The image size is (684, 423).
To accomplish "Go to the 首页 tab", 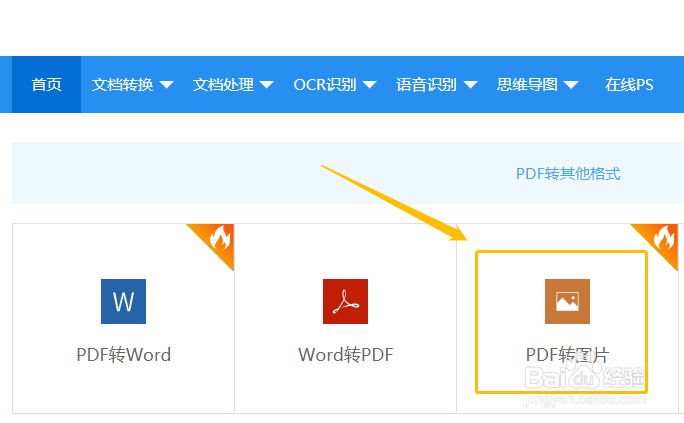I will pyautogui.click(x=46, y=85).
